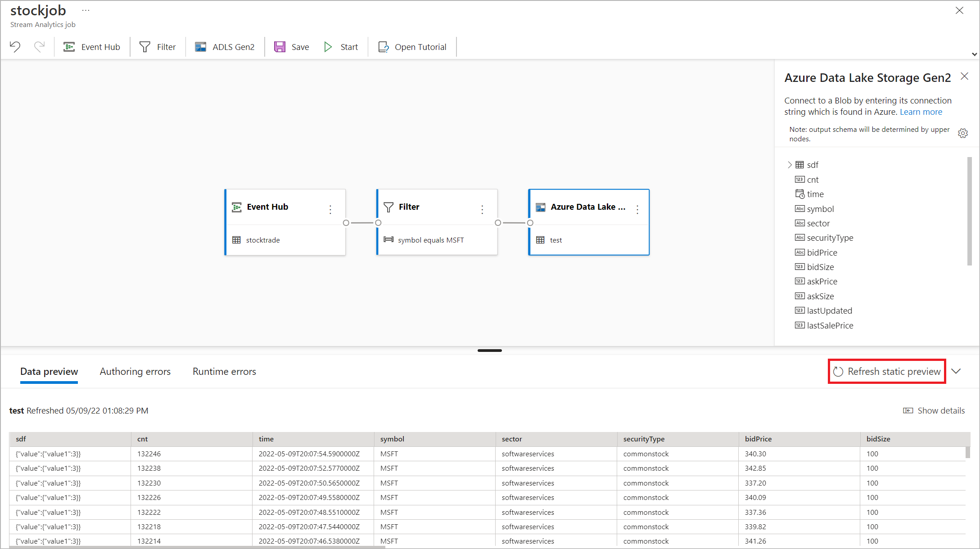Click the undo arrow icon
This screenshot has height=549, width=980.
[x=15, y=47]
